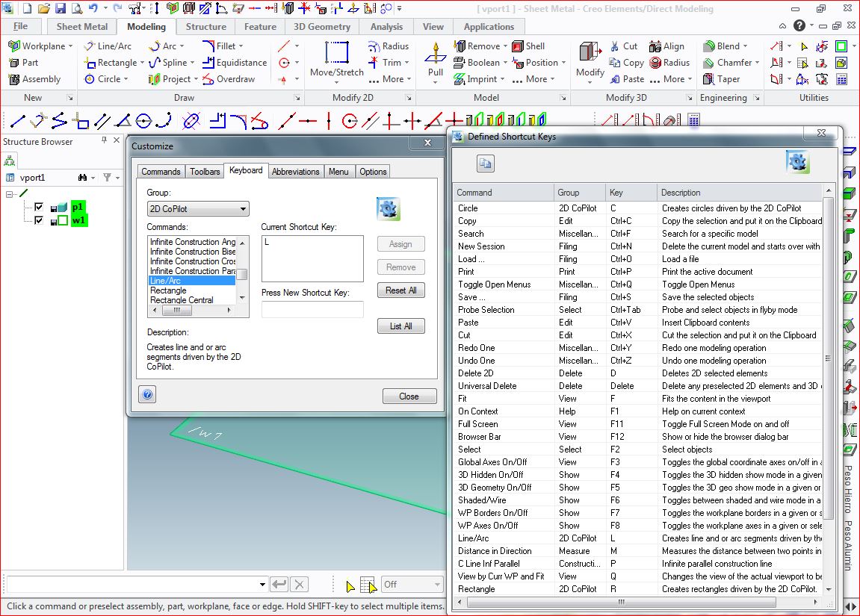Viewport: 860px width, 616px height.
Task: Click copy-list icon in Defined Shortcut Keys
Action: [x=486, y=164]
